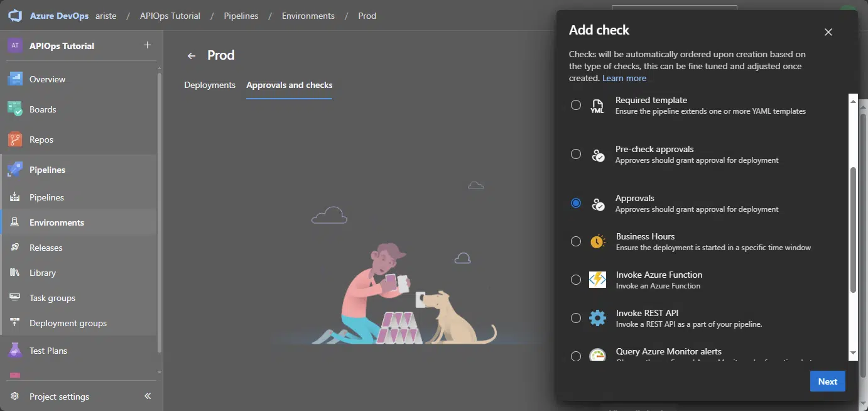Open Boards from the sidebar icon
Image resolution: width=868 pixels, height=411 pixels.
coord(15,109)
